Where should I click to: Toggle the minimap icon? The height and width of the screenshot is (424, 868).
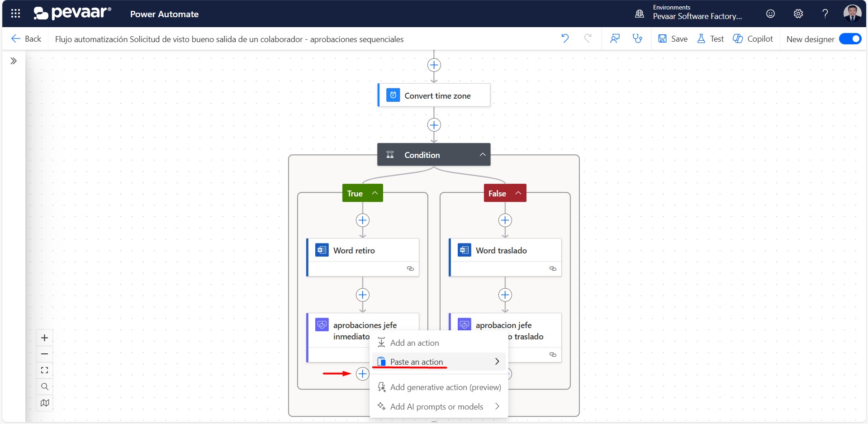44,403
